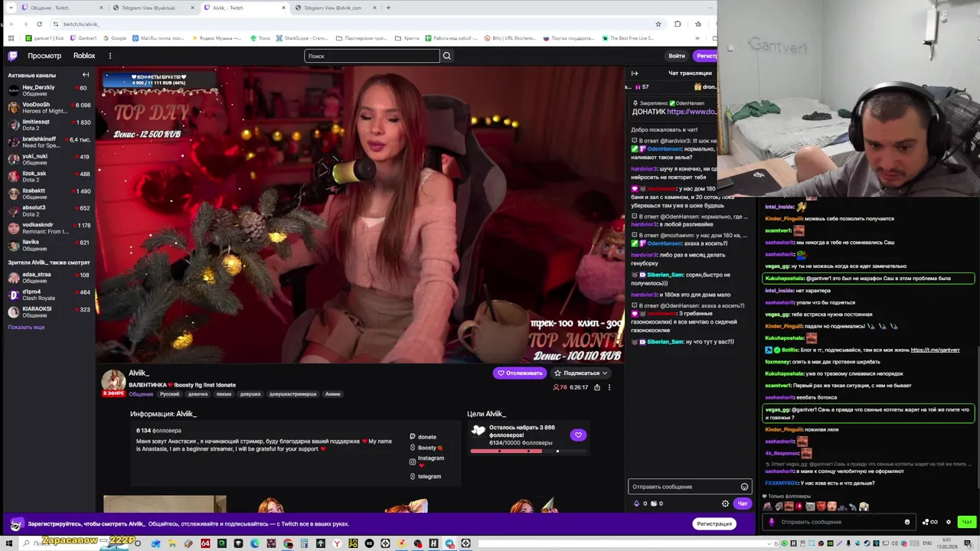Open KIARAOKSI channel in sidebar

(49, 311)
